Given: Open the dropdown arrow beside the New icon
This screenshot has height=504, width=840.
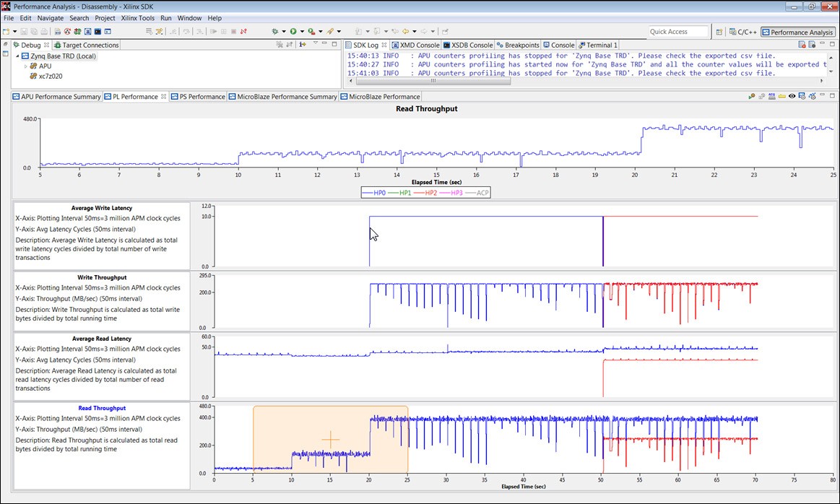Looking at the screenshot, I should pyautogui.click(x=15, y=32).
